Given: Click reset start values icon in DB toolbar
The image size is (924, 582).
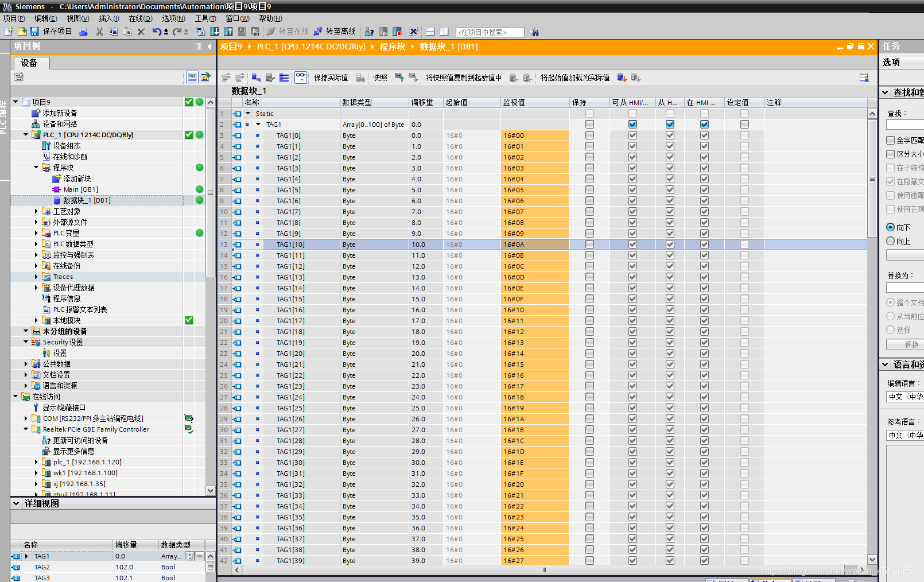Looking at the screenshot, I should (x=256, y=77).
